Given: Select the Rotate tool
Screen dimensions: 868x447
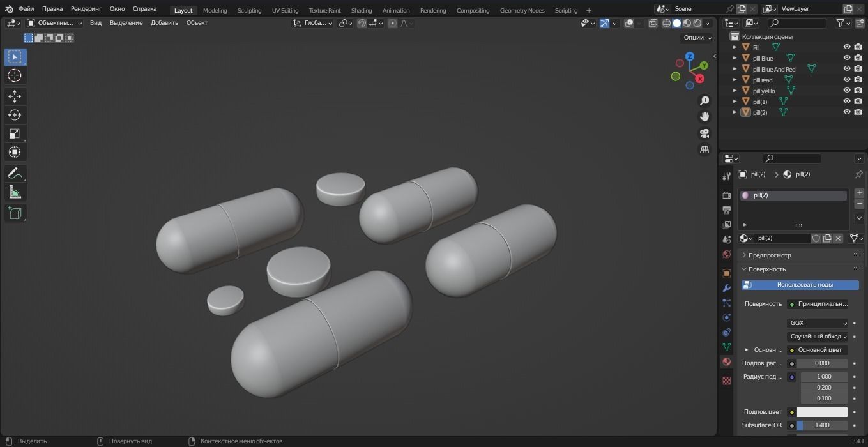Looking at the screenshot, I should [15, 115].
